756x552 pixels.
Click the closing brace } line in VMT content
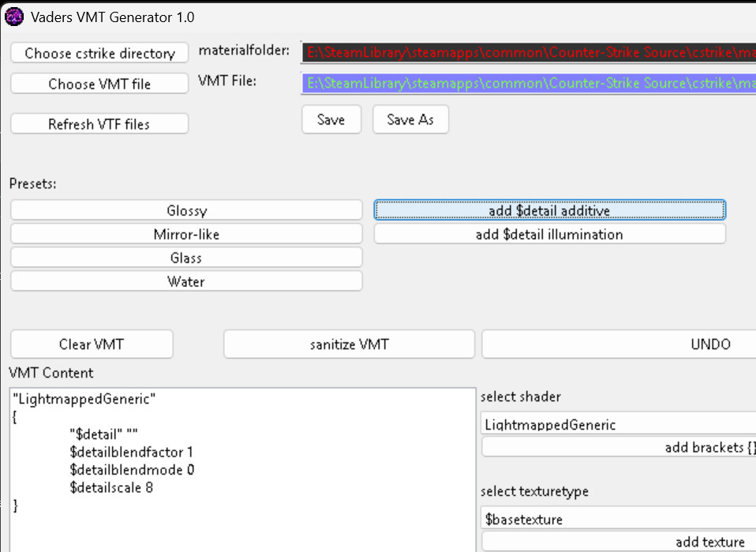tap(16, 505)
